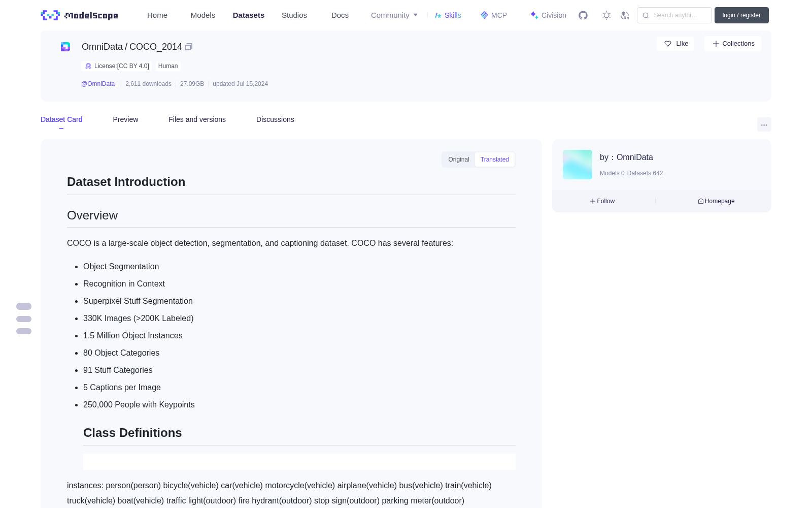Click the ModelScope logo

(x=80, y=15)
